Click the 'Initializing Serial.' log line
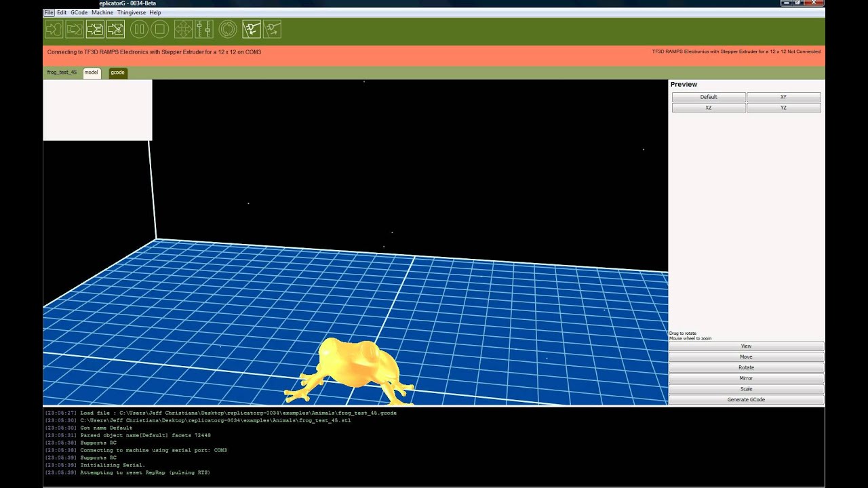 [95, 465]
